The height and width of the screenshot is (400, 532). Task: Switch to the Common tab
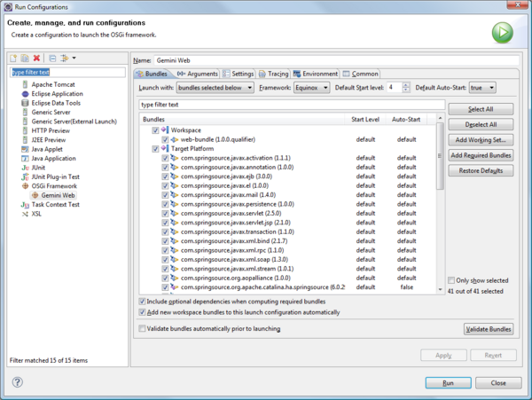click(360, 74)
